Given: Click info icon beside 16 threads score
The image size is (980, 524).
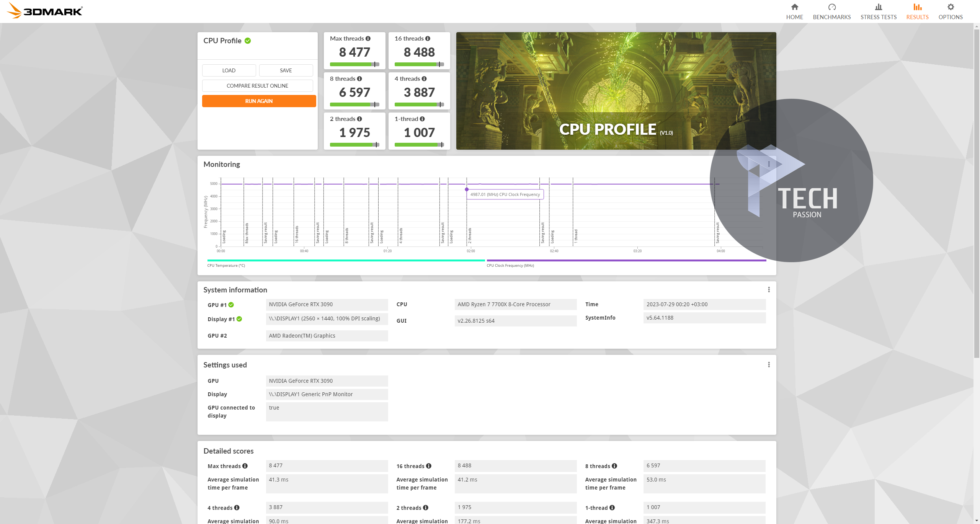Looking at the screenshot, I should coord(428,39).
